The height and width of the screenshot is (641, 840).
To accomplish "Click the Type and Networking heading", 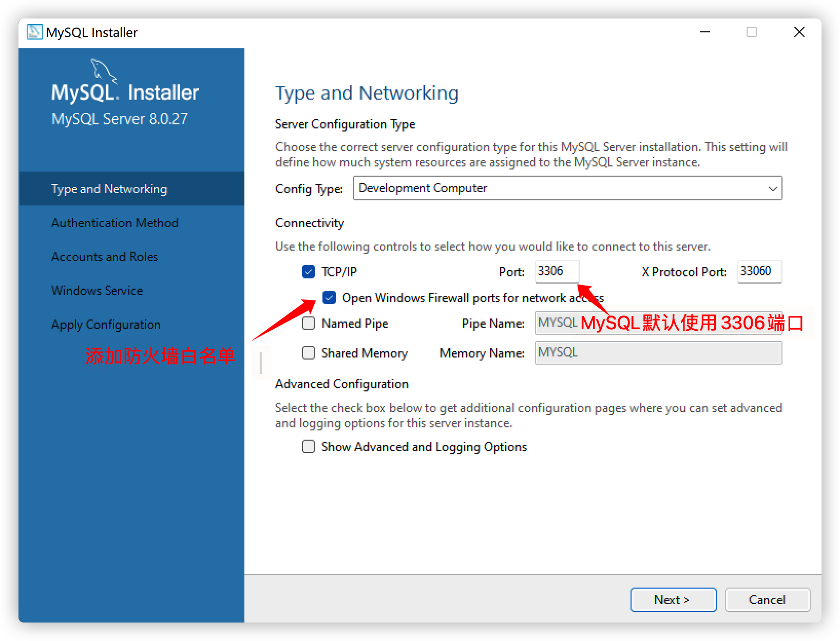I will (367, 93).
